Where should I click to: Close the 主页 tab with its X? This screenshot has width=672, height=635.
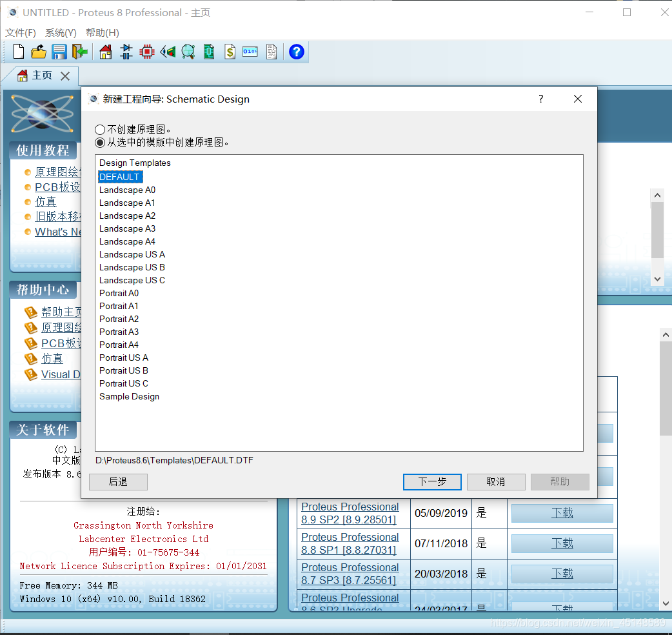(65, 76)
